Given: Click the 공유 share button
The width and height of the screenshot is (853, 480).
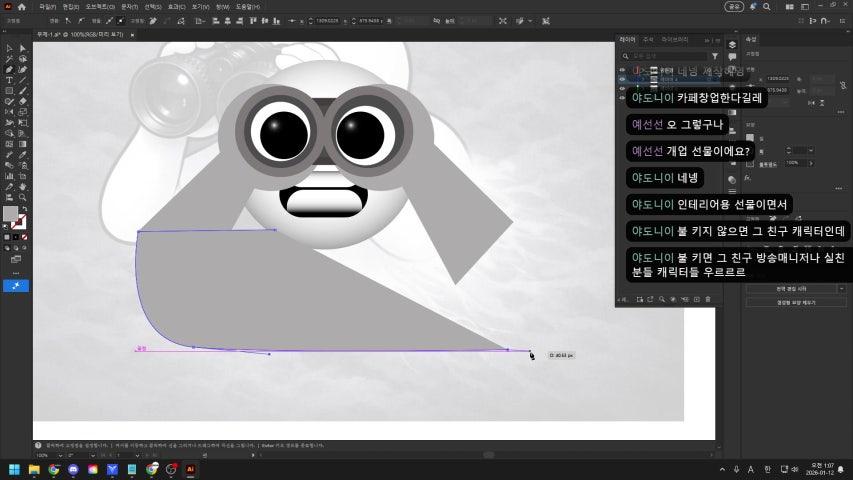Looking at the screenshot, I should pos(735,7).
